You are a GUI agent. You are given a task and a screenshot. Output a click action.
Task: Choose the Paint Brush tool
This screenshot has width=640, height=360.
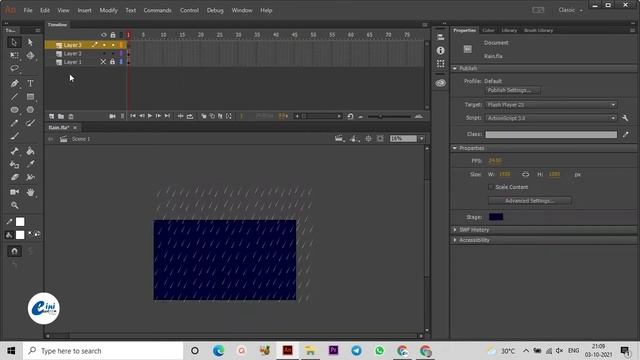[30, 123]
